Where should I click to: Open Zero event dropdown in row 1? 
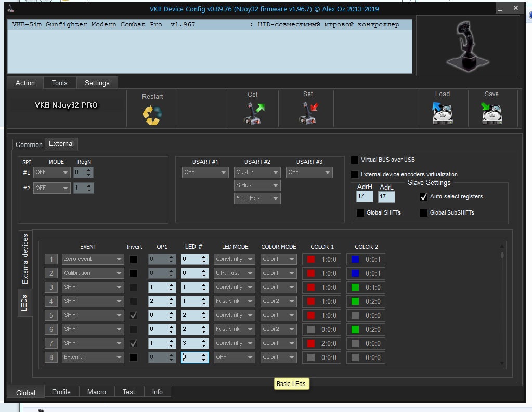tap(93, 259)
